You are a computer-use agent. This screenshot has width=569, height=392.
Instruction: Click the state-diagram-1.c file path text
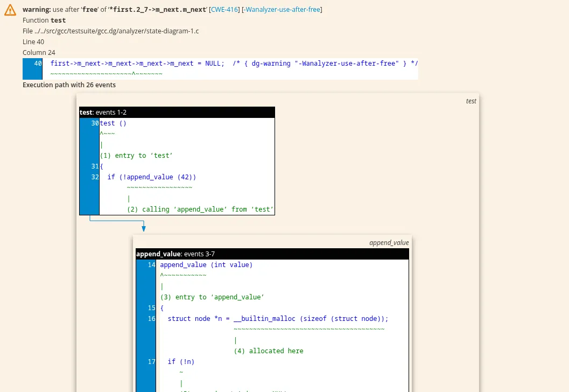pyautogui.click(x=110, y=31)
